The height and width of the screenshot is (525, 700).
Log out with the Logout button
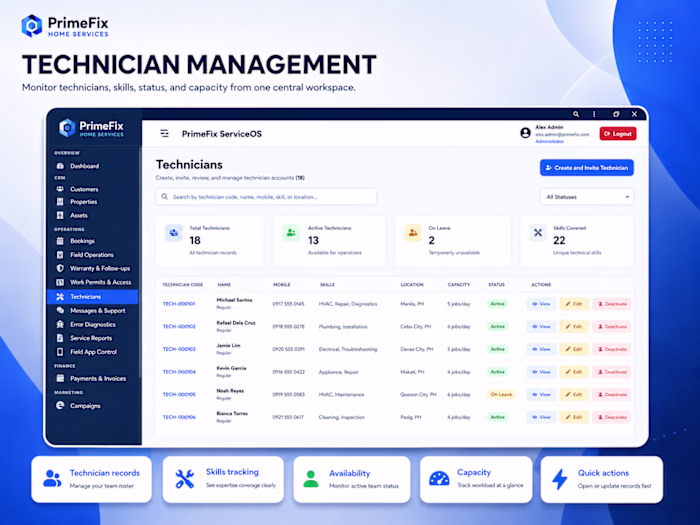coord(618,133)
